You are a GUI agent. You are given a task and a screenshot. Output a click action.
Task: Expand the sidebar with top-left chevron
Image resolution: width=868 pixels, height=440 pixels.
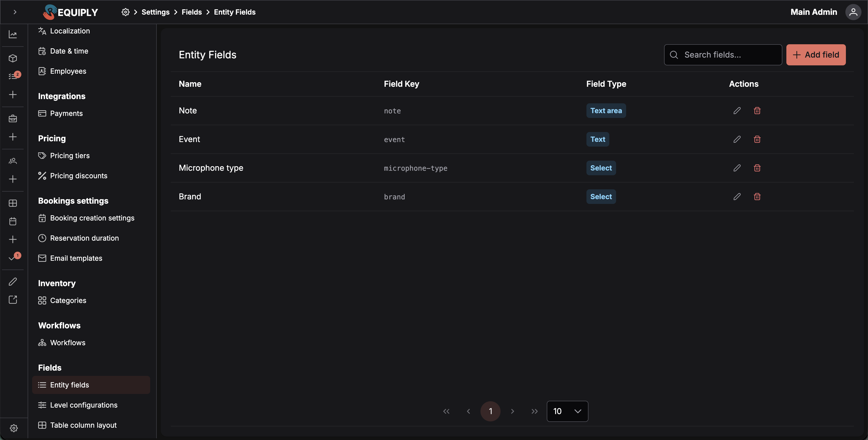(x=15, y=12)
